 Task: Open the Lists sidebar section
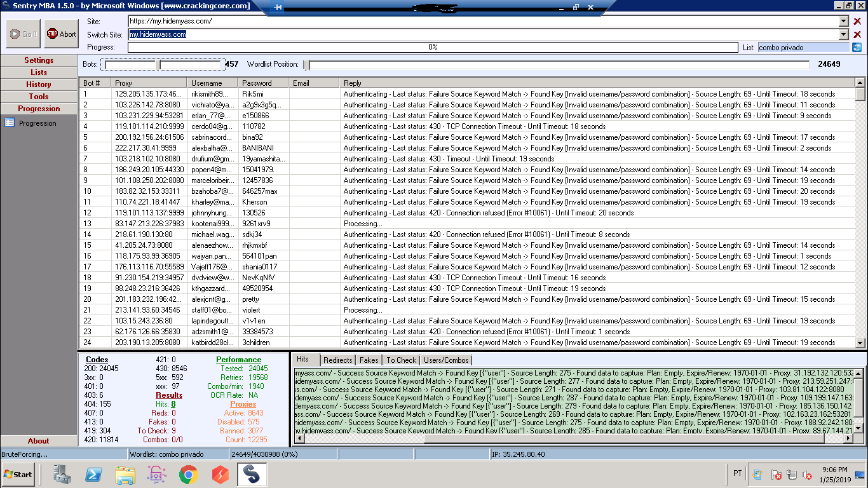point(39,72)
